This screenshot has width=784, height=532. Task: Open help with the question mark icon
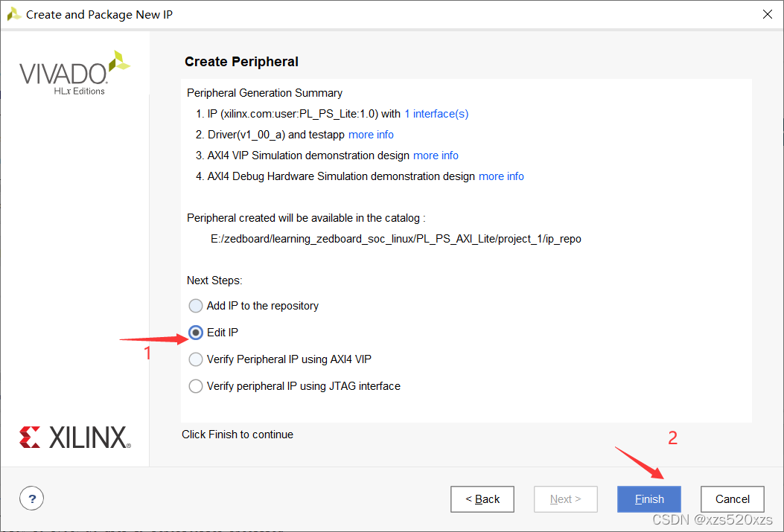click(x=31, y=499)
